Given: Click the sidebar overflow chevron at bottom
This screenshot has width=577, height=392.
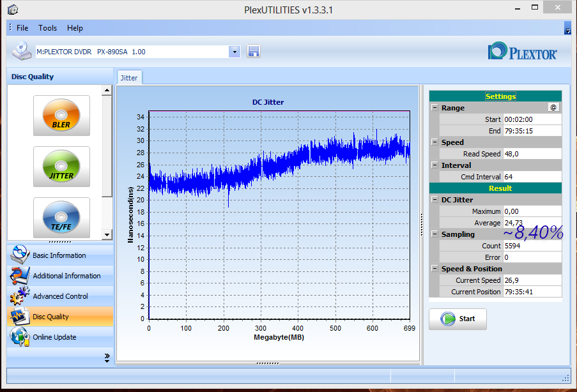Looking at the screenshot, I should (x=107, y=358).
